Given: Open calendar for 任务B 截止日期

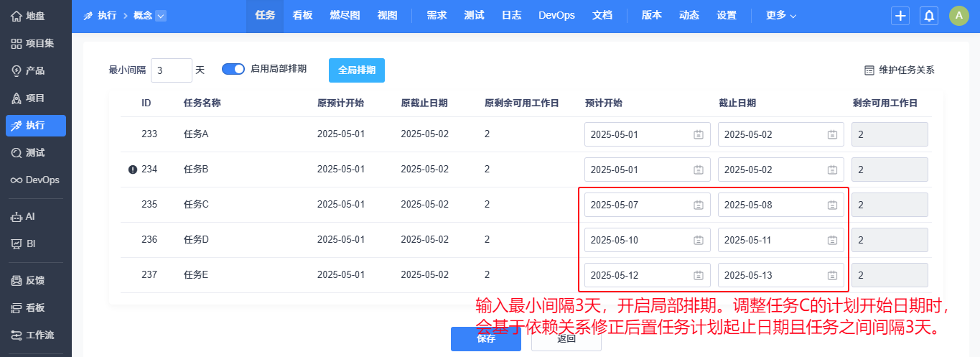Looking at the screenshot, I should (x=832, y=170).
